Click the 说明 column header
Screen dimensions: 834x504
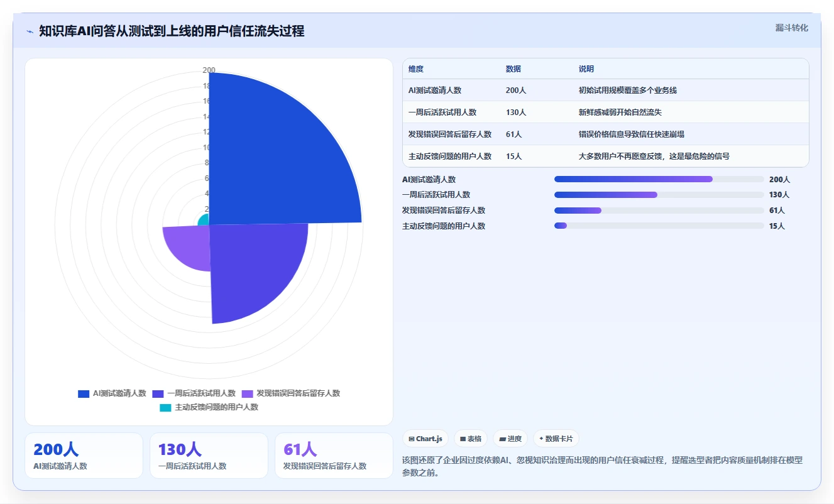click(x=586, y=69)
